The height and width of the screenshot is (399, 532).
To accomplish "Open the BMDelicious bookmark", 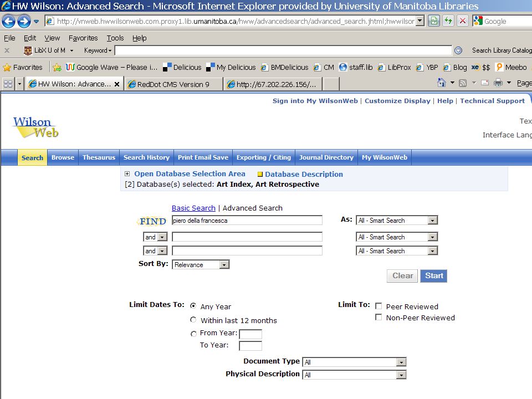I will pos(284,67).
